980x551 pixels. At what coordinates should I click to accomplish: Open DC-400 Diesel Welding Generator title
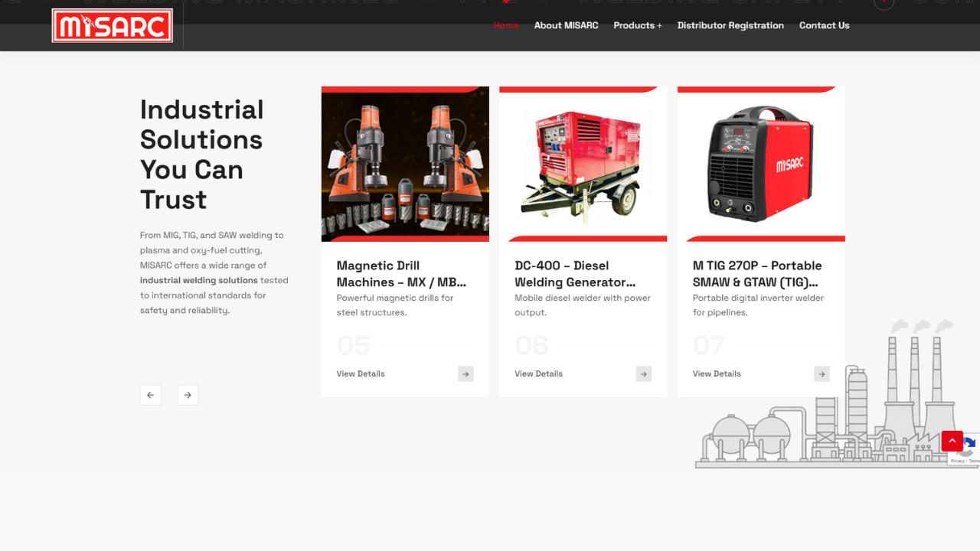(575, 274)
